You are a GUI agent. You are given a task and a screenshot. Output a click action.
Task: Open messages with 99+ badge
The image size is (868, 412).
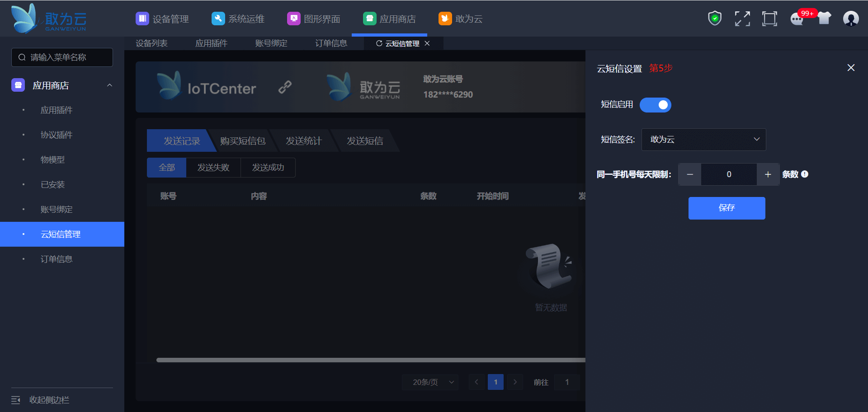pos(798,19)
